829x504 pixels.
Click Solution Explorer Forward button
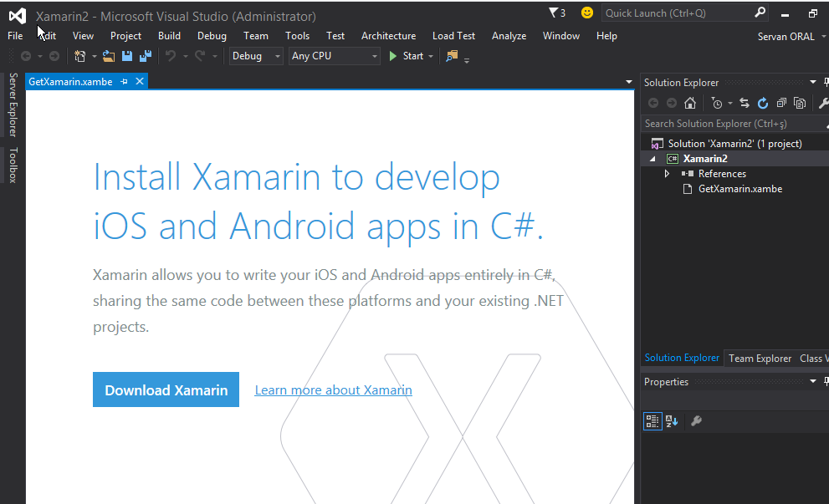point(672,103)
